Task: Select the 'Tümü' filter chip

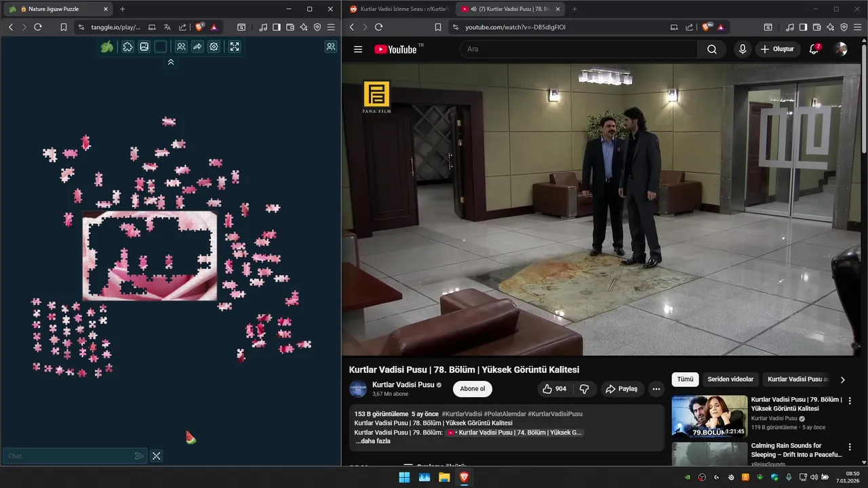Action: 685,380
